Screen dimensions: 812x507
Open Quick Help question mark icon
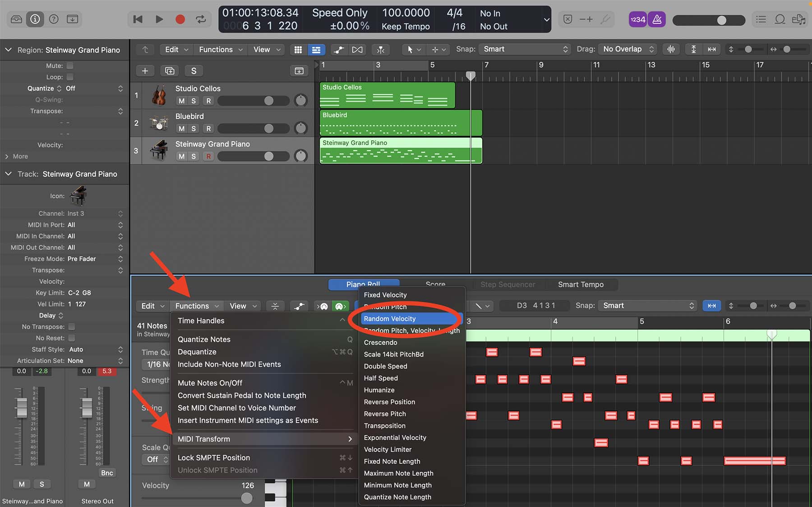point(54,19)
